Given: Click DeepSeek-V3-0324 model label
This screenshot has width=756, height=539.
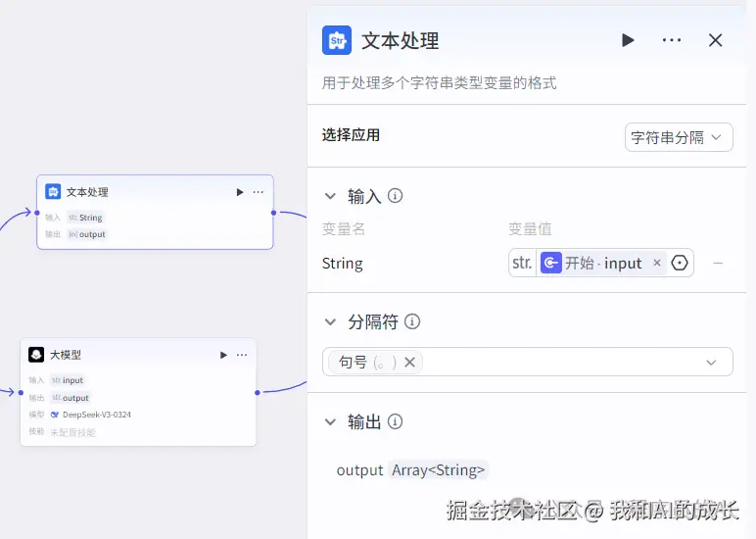Looking at the screenshot, I should click(x=96, y=415).
